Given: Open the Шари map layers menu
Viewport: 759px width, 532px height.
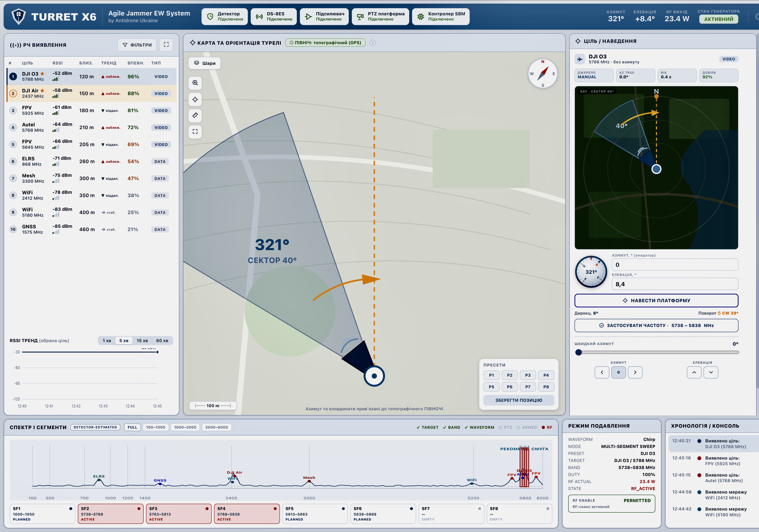Looking at the screenshot, I should pyautogui.click(x=205, y=63).
